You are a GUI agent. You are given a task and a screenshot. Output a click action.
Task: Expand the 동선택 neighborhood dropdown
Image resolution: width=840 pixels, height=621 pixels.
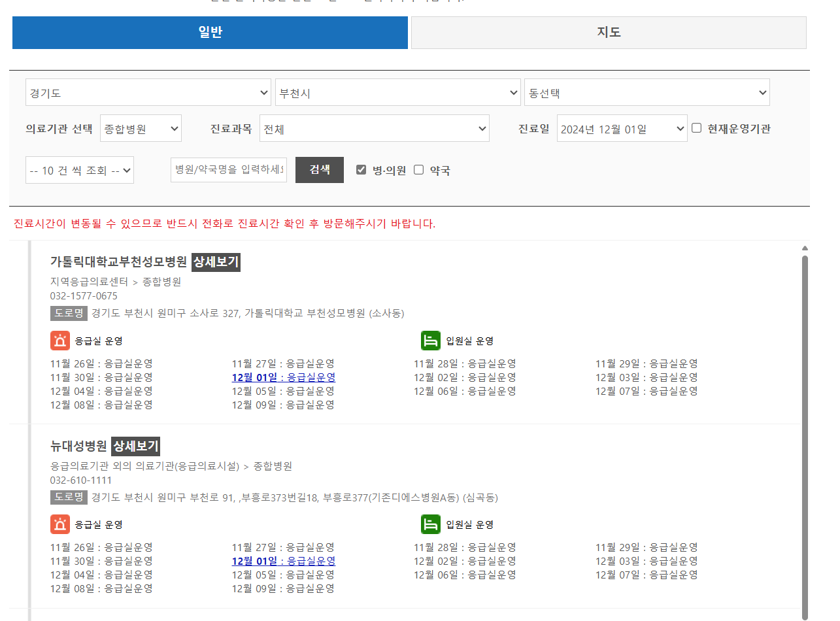(647, 92)
